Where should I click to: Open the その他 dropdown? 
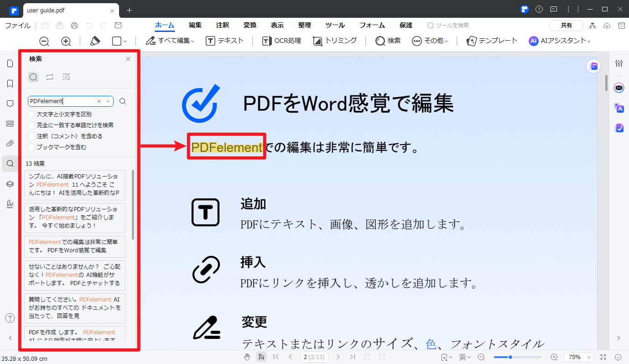[x=430, y=41]
